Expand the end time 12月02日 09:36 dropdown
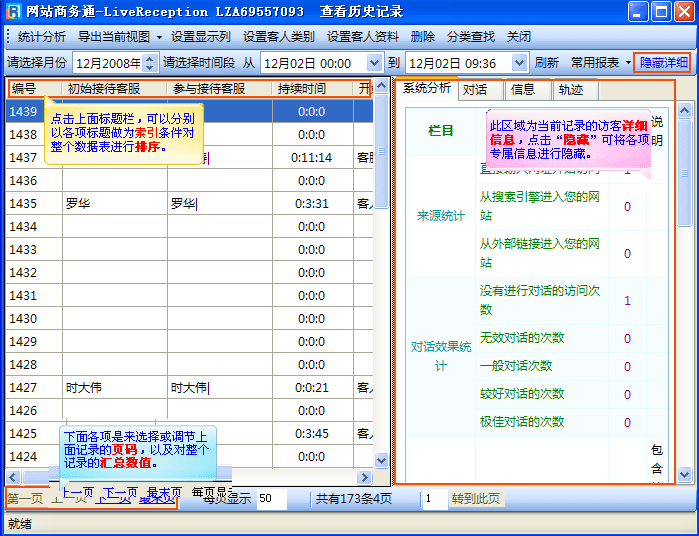This screenshot has width=699, height=536. [519, 62]
